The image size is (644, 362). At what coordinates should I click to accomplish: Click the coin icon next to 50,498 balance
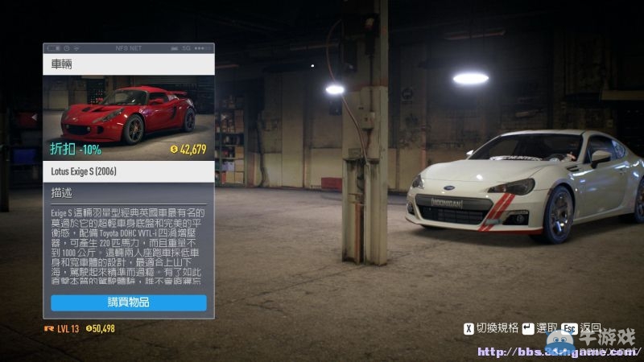point(89,328)
